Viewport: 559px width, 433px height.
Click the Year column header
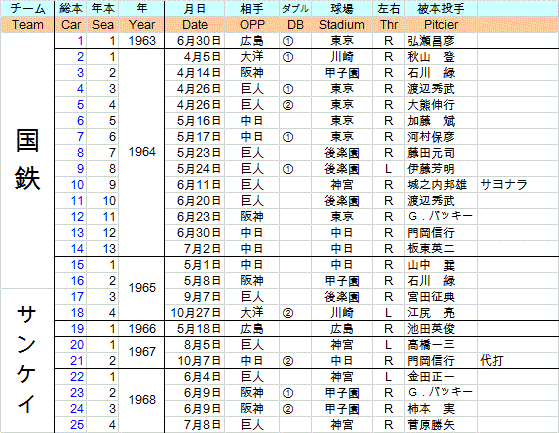coord(142,25)
